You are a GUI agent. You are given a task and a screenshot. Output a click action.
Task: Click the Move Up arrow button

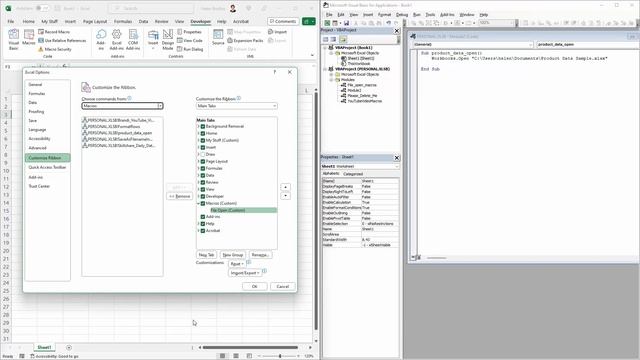[x=285, y=187]
